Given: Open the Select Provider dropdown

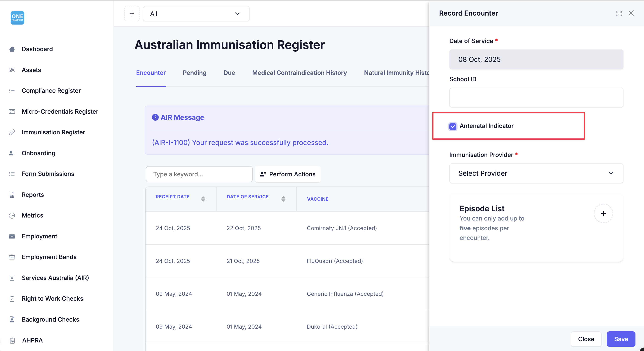Looking at the screenshot, I should pos(536,173).
